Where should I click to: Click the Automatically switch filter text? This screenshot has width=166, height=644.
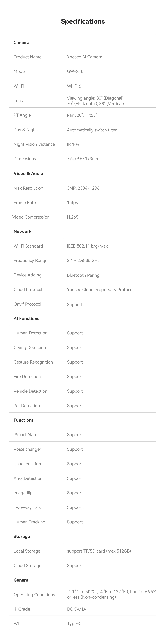[x=92, y=130]
